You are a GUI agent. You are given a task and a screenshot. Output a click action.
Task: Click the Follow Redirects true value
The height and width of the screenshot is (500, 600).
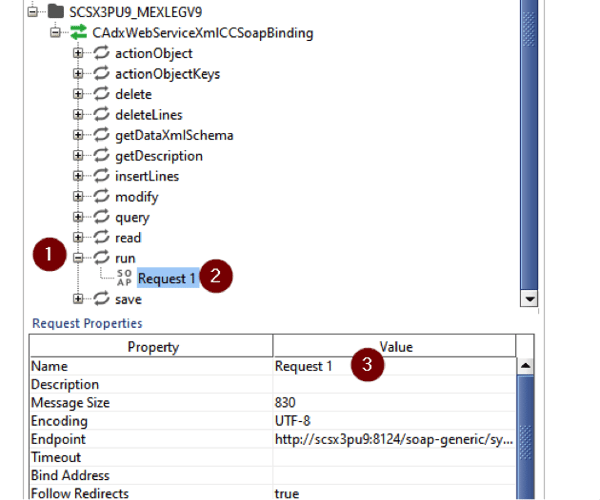pos(395,493)
